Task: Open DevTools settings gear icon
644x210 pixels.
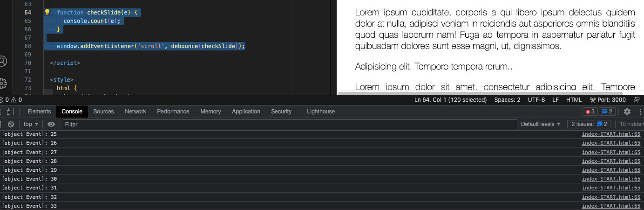Action: pyautogui.click(x=627, y=112)
